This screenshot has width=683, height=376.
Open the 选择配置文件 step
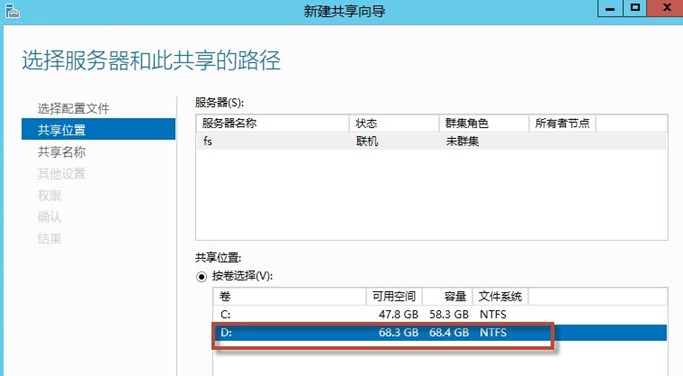click(73, 108)
